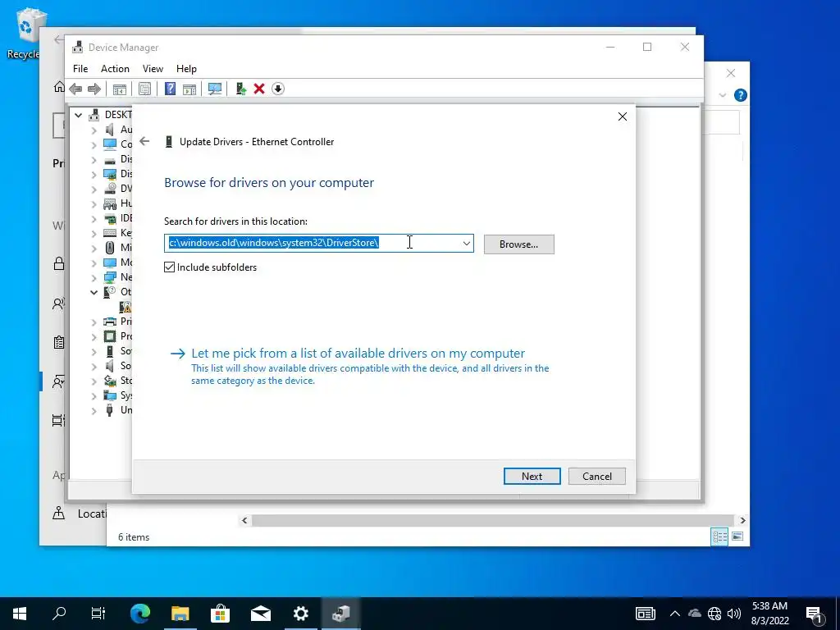
Task: Click the Location icon in the Settings window
Action: [58, 514]
